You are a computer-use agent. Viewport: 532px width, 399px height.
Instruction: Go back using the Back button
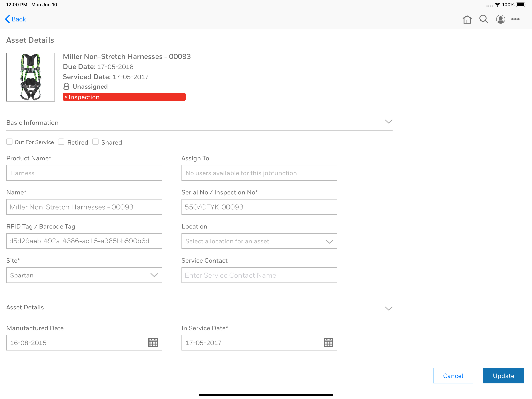tap(15, 19)
